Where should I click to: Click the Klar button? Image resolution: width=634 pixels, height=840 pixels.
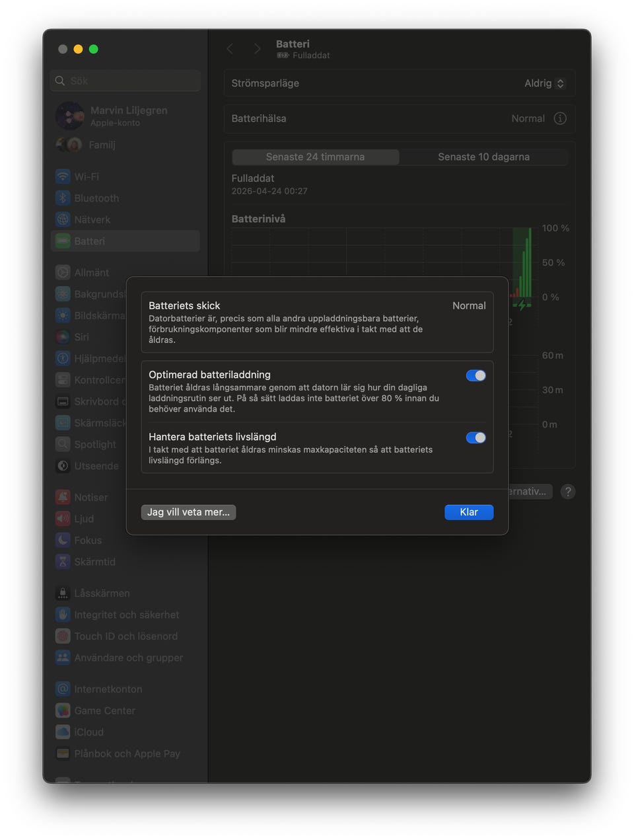(469, 512)
